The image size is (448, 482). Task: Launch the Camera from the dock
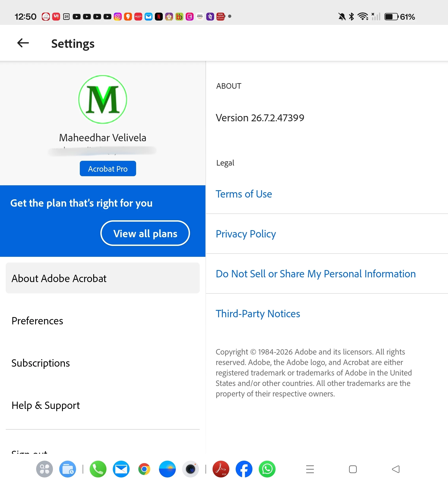[191, 469]
